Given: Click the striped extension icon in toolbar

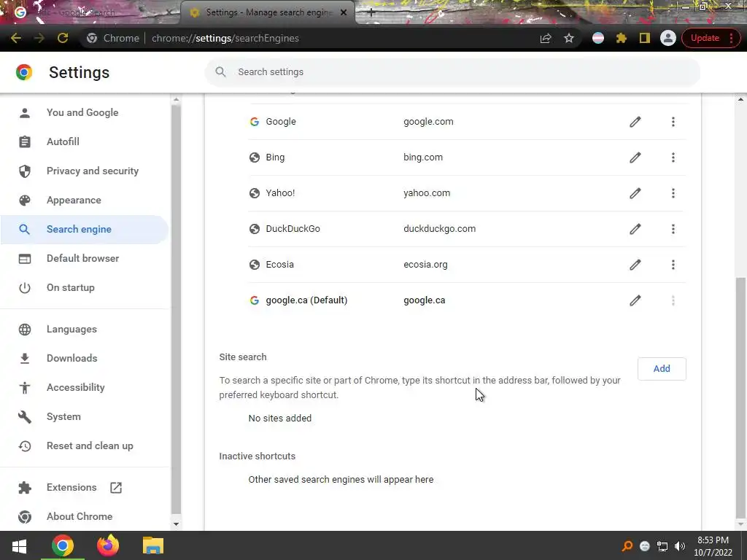Looking at the screenshot, I should click(598, 38).
